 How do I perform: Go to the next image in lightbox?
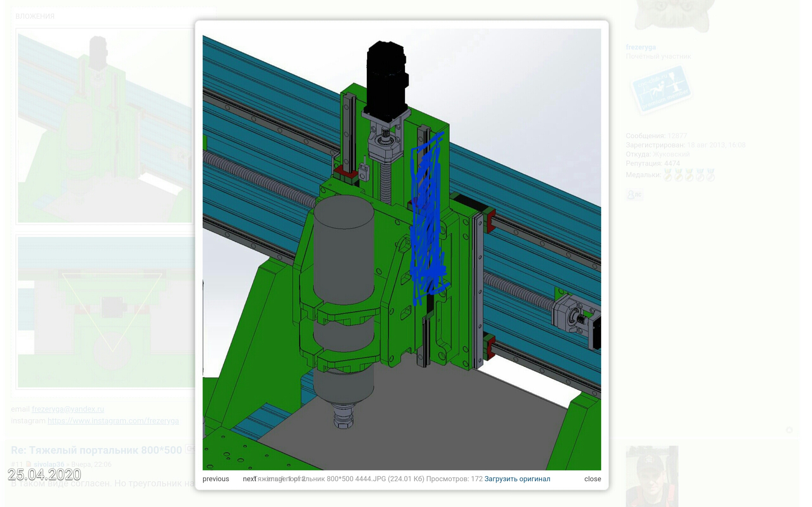tap(249, 479)
